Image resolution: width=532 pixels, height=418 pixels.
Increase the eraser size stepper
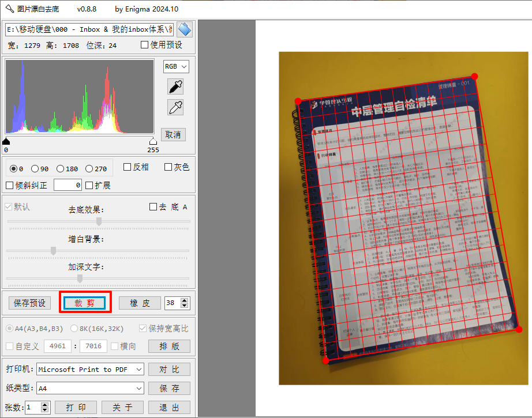[x=184, y=300]
